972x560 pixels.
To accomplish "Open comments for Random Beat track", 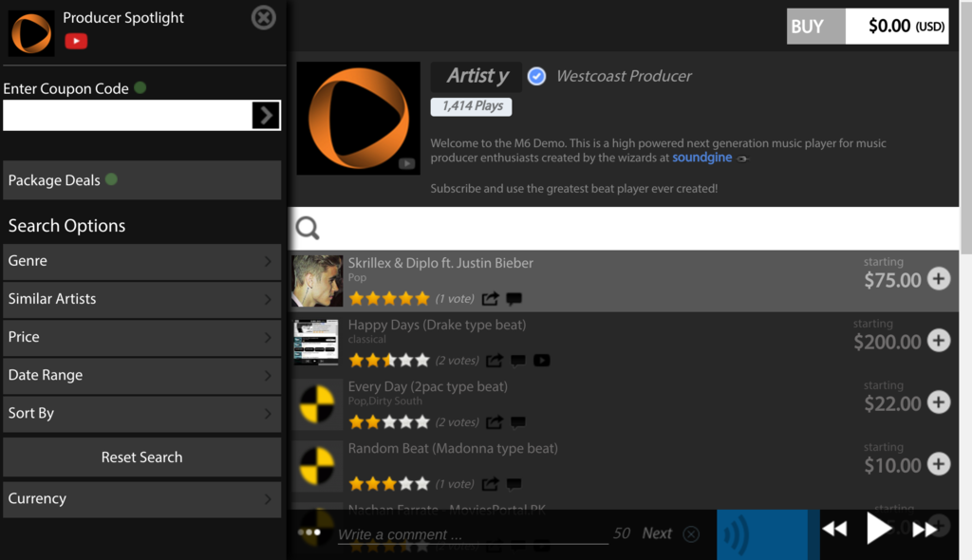I will (514, 484).
